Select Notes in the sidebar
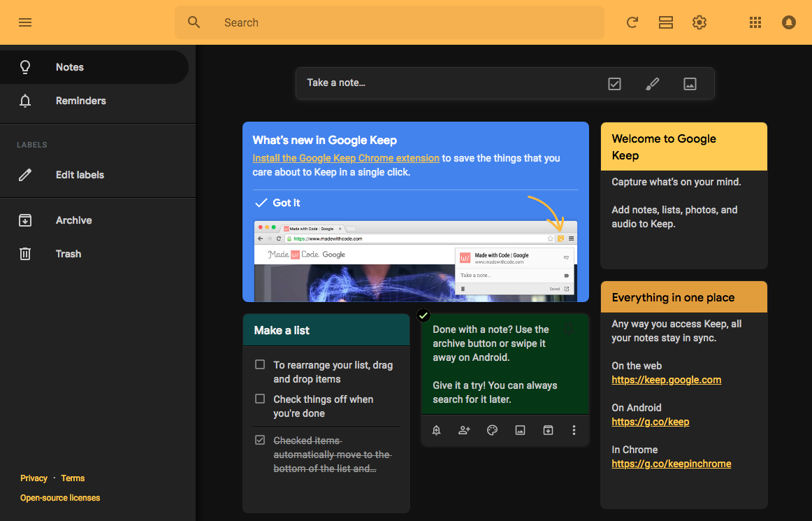The image size is (812, 521). point(94,67)
